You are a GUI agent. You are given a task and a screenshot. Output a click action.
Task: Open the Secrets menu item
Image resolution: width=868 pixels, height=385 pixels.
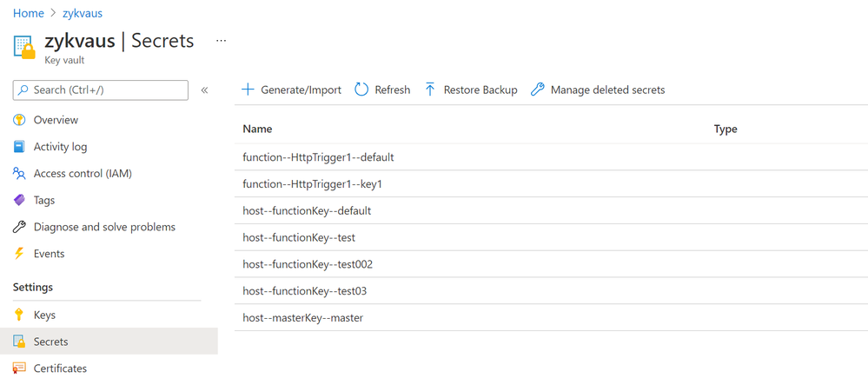click(50, 342)
